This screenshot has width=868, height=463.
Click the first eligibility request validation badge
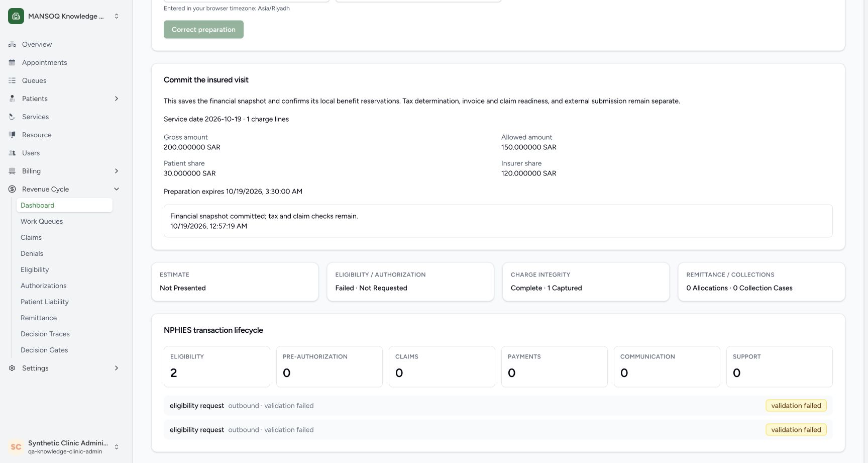tap(796, 406)
